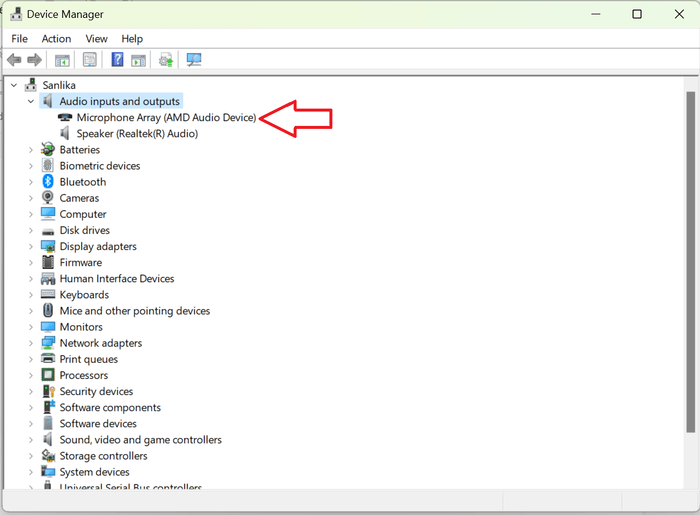Select the Software devices label
The width and height of the screenshot is (700, 515).
[x=98, y=424]
